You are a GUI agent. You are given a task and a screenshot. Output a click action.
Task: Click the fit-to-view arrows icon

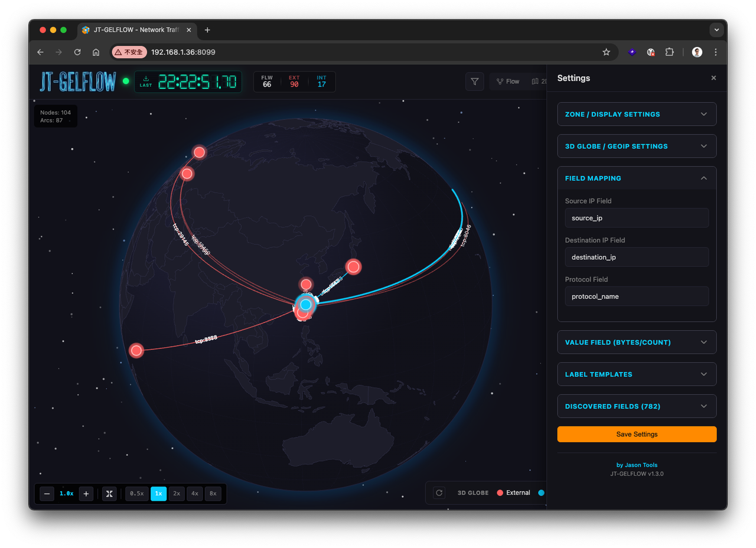(x=109, y=494)
